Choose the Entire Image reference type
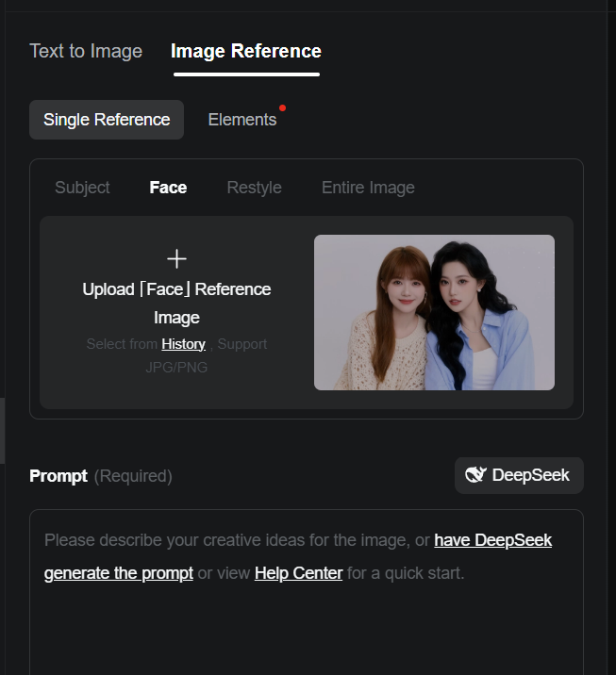Viewport: 616px width, 675px height. click(x=368, y=188)
